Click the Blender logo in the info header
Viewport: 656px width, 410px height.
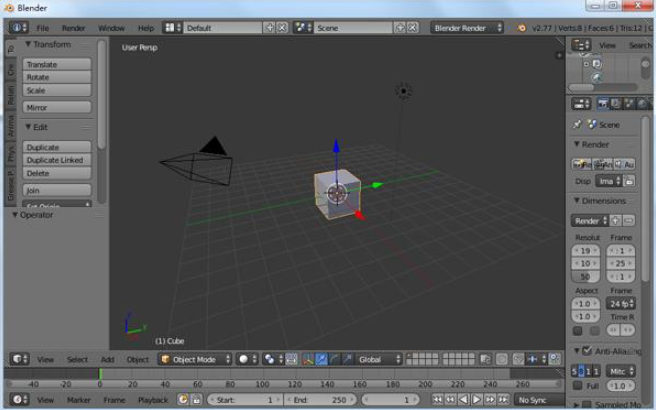tap(521, 28)
